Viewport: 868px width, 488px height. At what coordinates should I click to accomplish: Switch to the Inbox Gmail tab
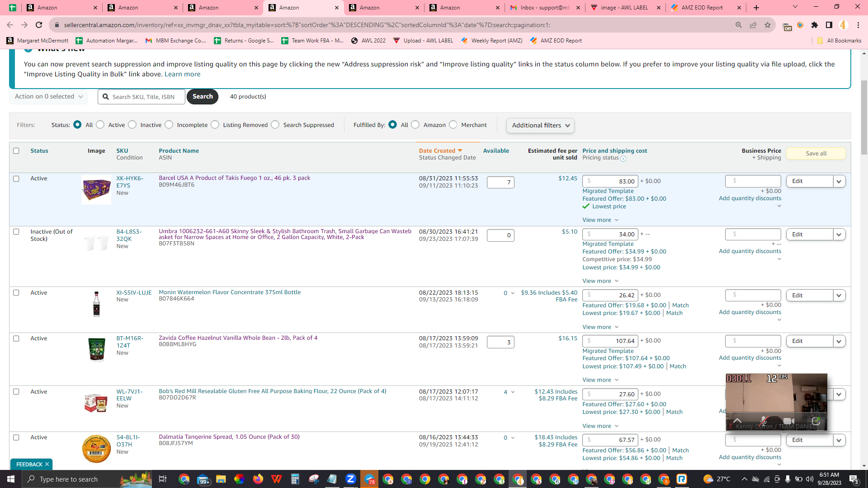[x=545, y=8]
